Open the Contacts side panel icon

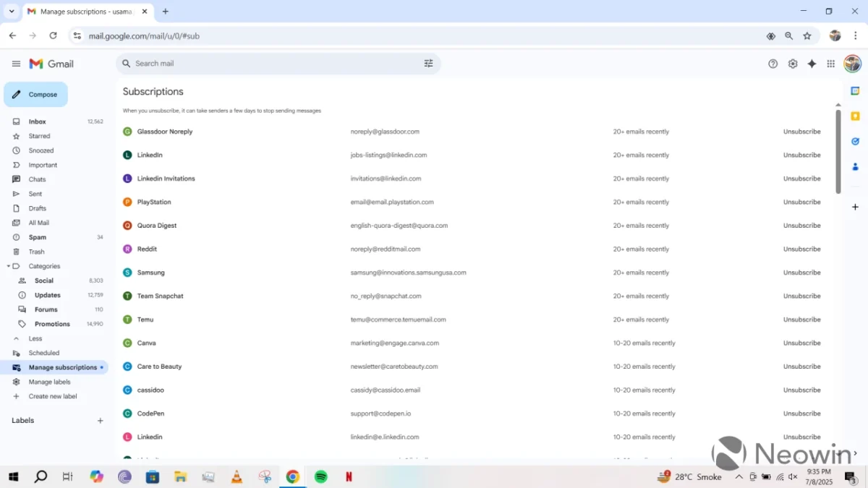tap(855, 167)
